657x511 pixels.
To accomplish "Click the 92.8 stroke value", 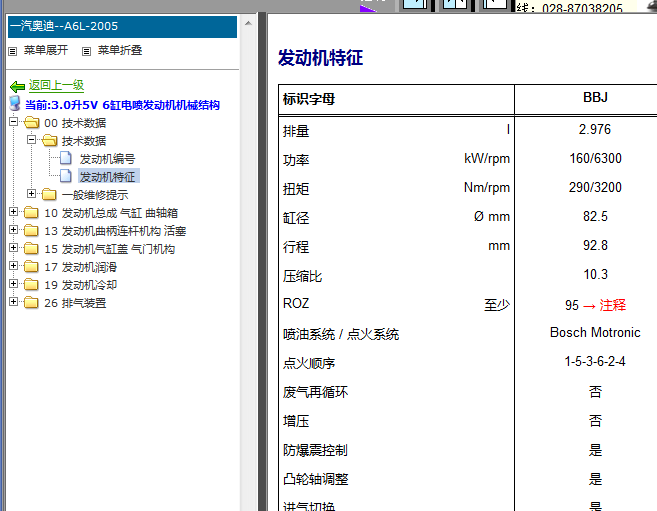I will coord(595,245).
